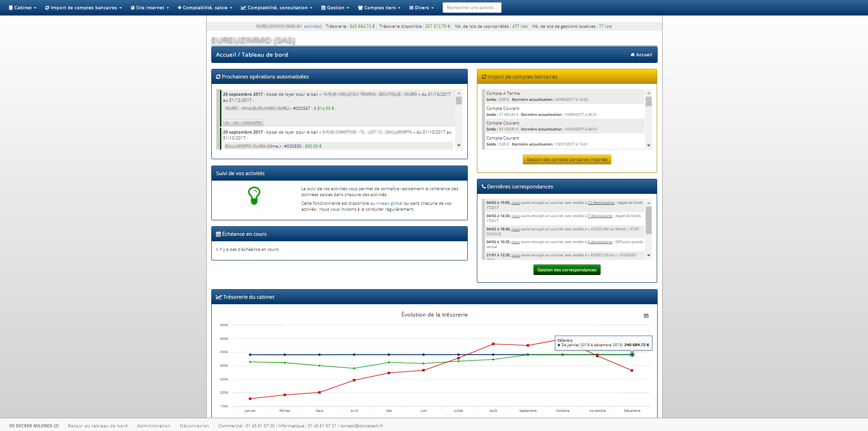Click the 7 destinataires link
Viewport: 868px width, 431px height.
pyautogui.click(x=600, y=216)
